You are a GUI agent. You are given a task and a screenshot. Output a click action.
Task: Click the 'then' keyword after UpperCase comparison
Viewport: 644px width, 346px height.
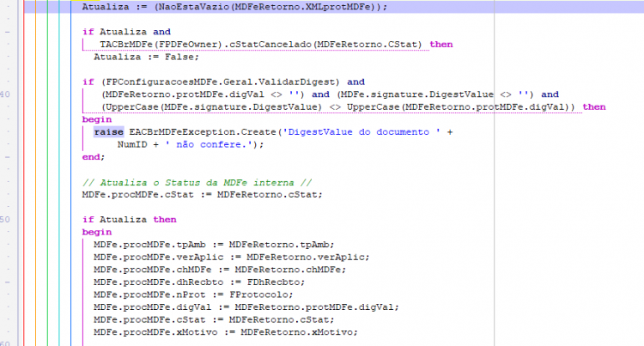click(594, 107)
